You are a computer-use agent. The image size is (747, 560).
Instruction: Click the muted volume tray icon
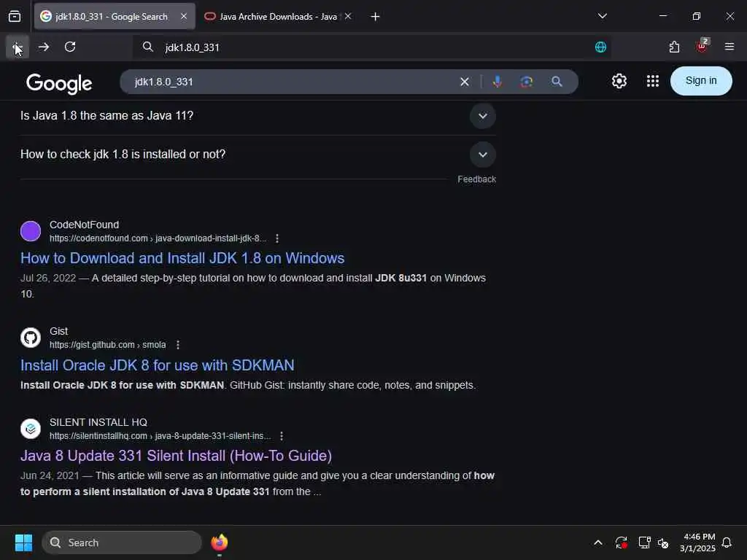[x=662, y=542]
